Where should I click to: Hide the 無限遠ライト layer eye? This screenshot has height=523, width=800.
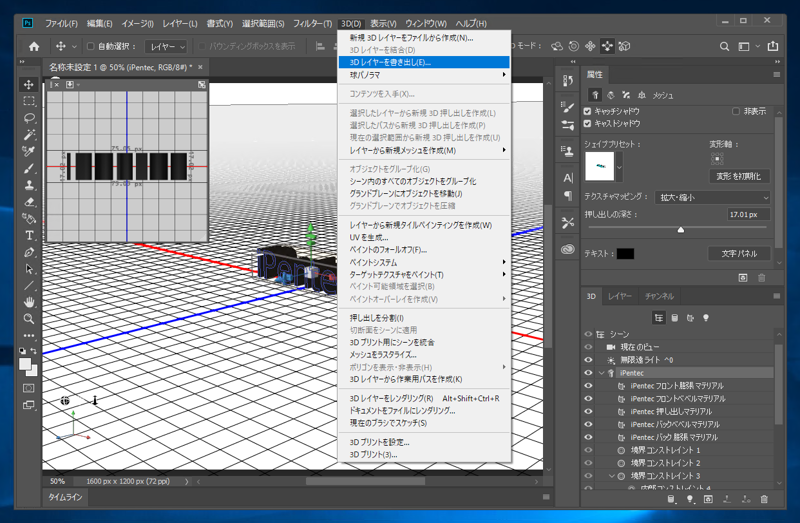coord(588,360)
